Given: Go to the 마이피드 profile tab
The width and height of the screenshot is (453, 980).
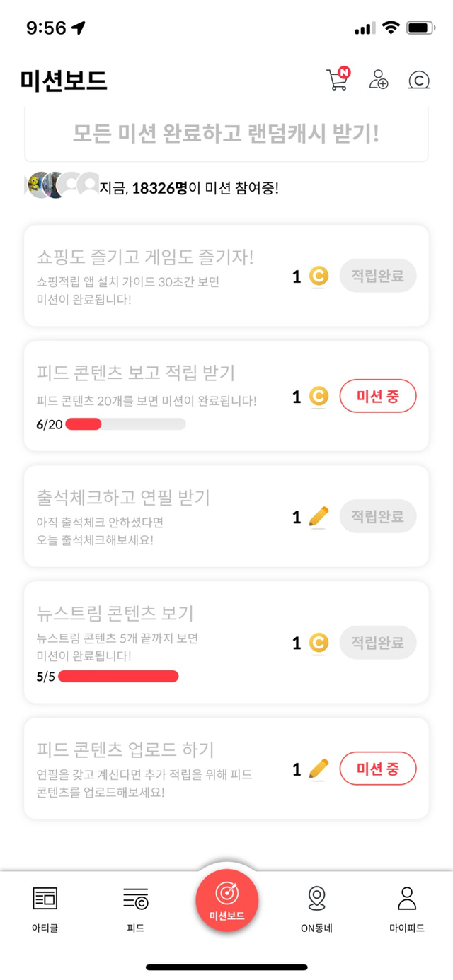Looking at the screenshot, I should click(407, 907).
